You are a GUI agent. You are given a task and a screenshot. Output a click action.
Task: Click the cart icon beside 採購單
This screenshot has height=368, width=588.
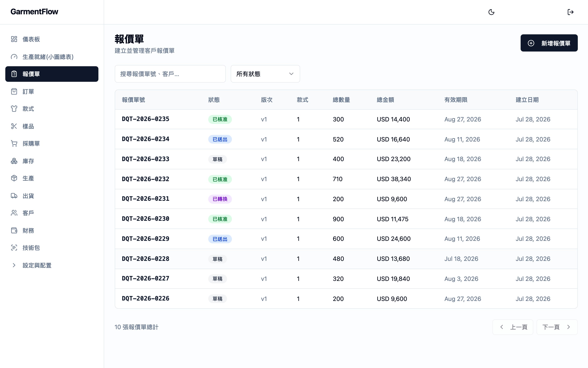click(x=14, y=144)
